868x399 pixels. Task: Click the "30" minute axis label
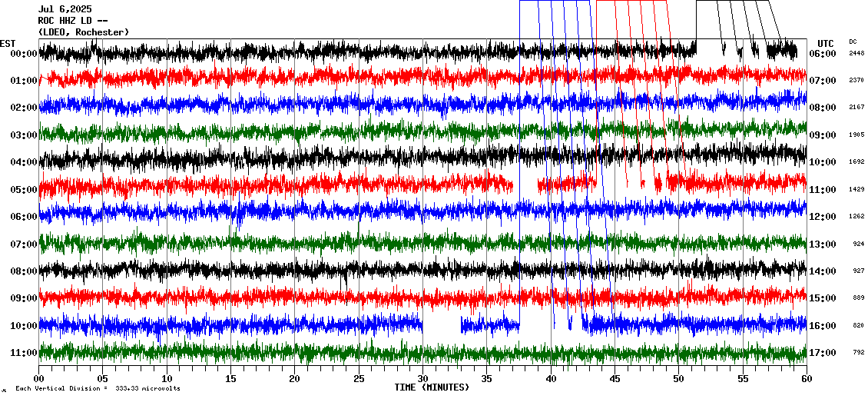[423, 378]
